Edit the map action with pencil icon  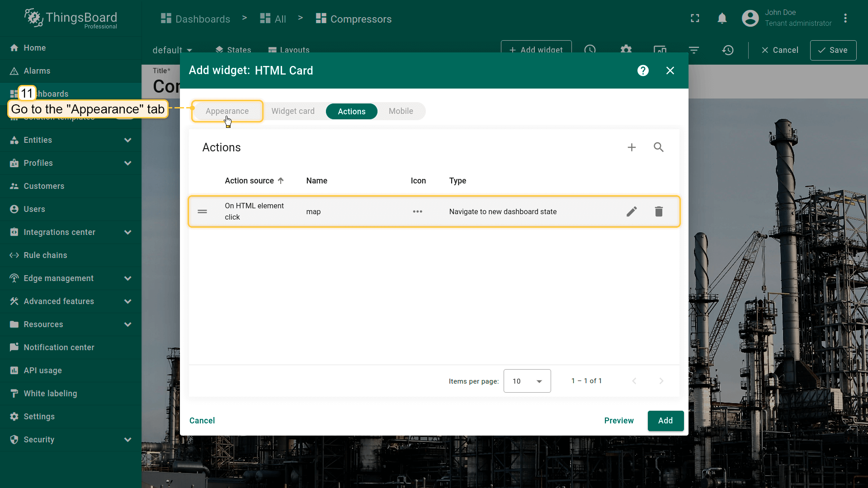(632, 211)
